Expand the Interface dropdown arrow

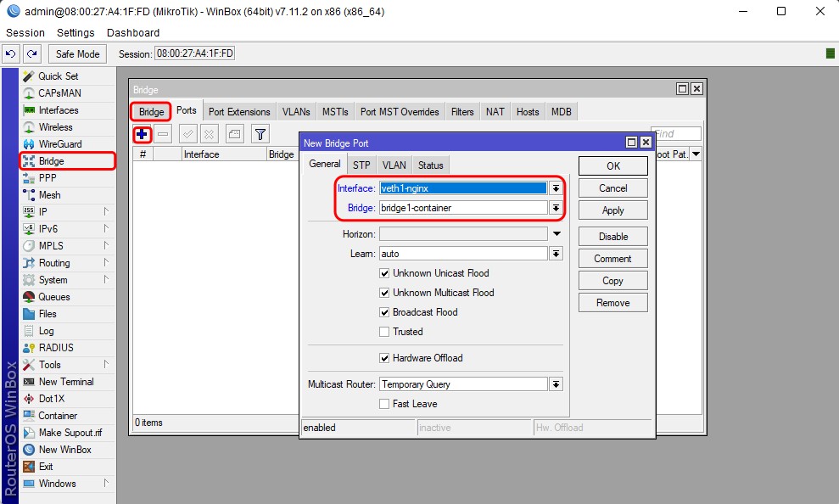[x=556, y=188]
